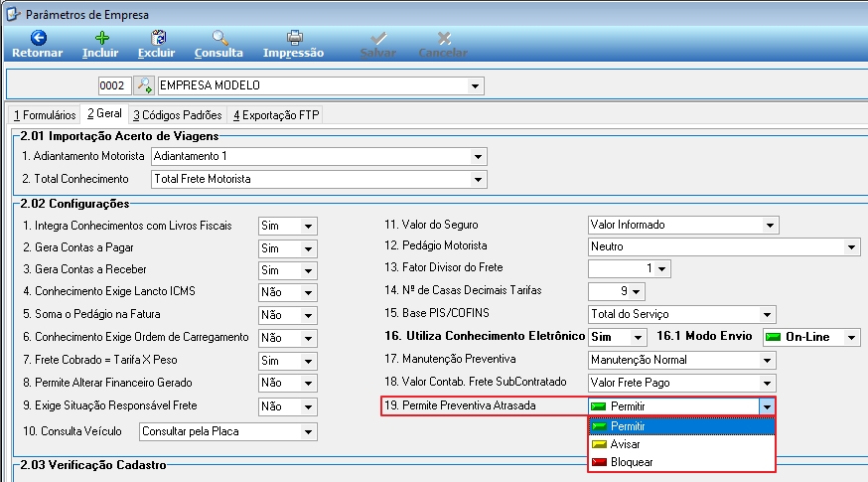
Task: Open the Exige Situação Responsável Frete dropdown
Action: pyautogui.click(x=308, y=406)
